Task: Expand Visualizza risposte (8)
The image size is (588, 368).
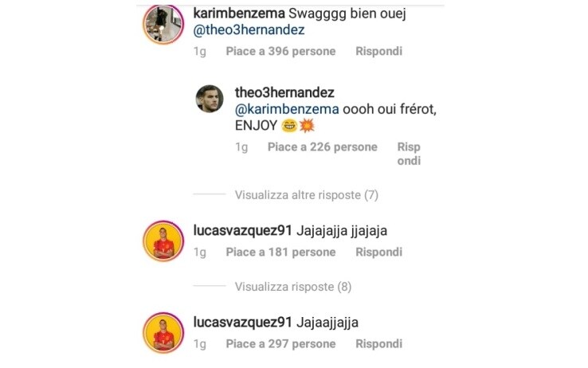Action: 293,287
